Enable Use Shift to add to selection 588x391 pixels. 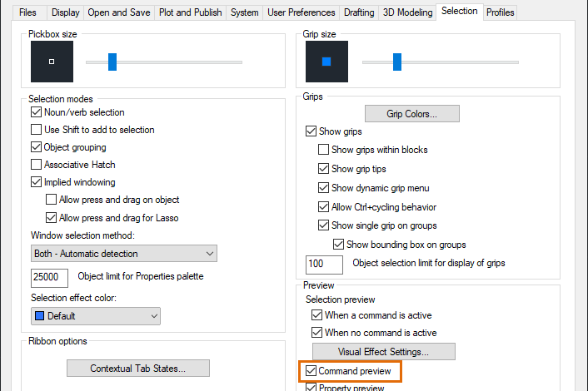pyautogui.click(x=37, y=130)
